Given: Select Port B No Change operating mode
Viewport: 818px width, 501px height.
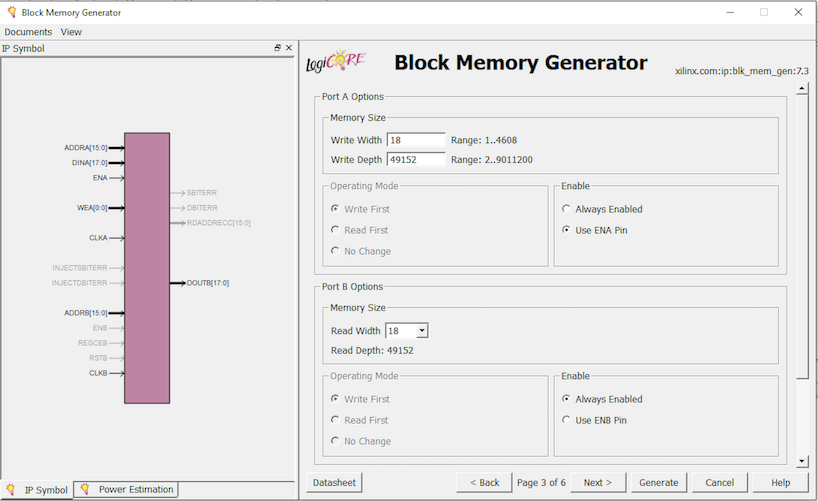Looking at the screenshot, I should click(335, 441).
